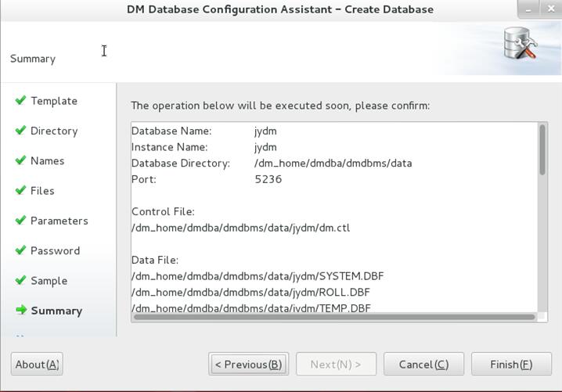Viewport: 562px width, 392px height.
Task: Click the database wrench icon in header
Action: [x=520, y=44]
